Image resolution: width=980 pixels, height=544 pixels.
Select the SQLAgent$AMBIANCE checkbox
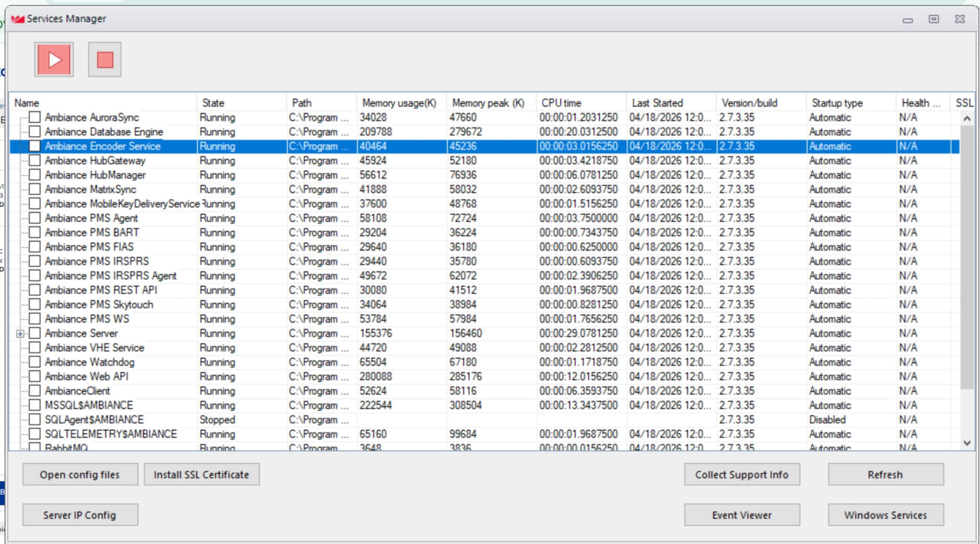tap(34, 419)
